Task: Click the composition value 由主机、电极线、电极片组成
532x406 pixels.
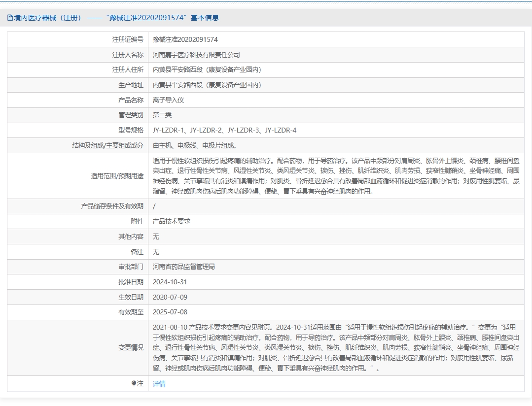Action: (195, 145)
